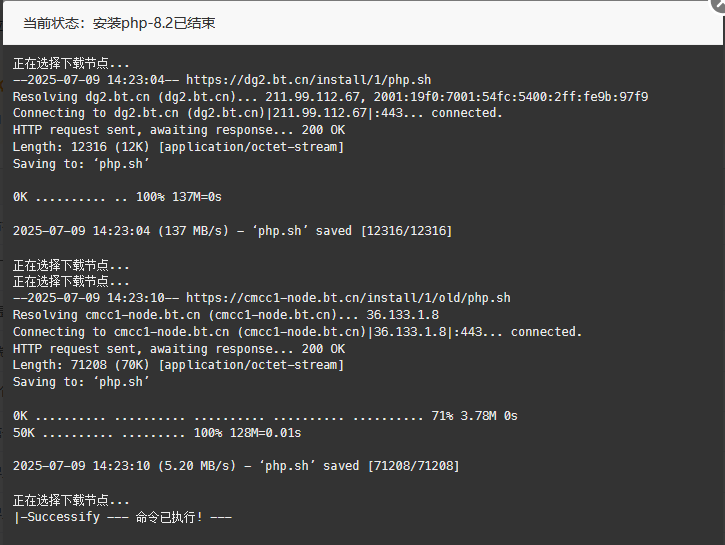Select the 正在选择下载节点 line above Successify

pyautogui.click(x=71, y=500)
